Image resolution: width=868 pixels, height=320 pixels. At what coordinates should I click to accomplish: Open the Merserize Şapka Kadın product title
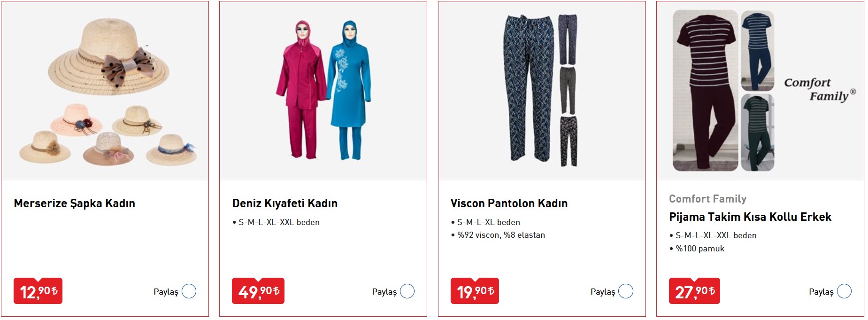(x=75, y=203)
